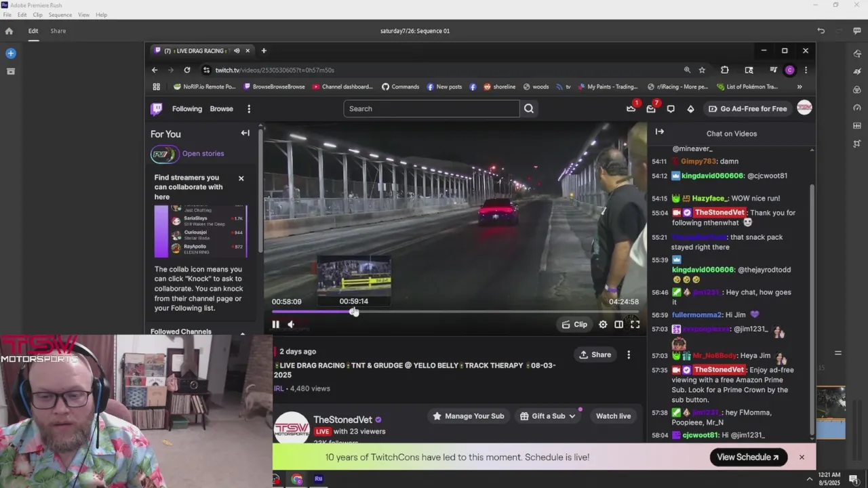868x488 pixels.
Task: Open the Premiere Rush View menu
Action: coord(83,15)
